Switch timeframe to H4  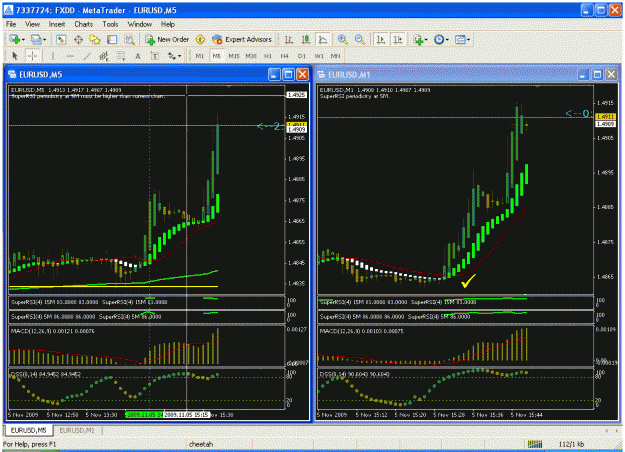[285, 56]
